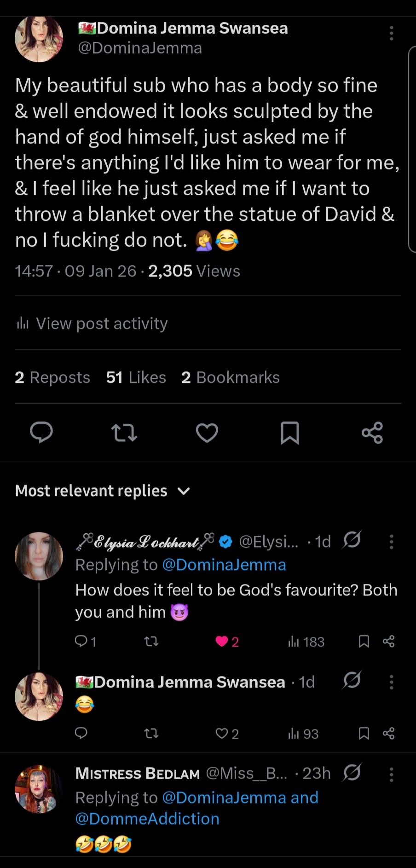This screenshot has height=868, width=416.
Task: Open more options on Domina Jemma's emoji reply
Action: click(392, 682)
